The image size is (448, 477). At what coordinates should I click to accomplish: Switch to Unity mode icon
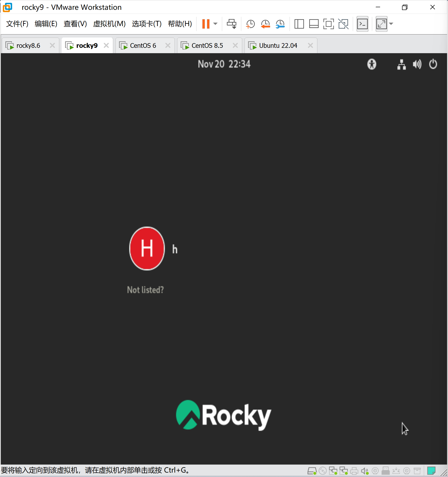(343, 24)
